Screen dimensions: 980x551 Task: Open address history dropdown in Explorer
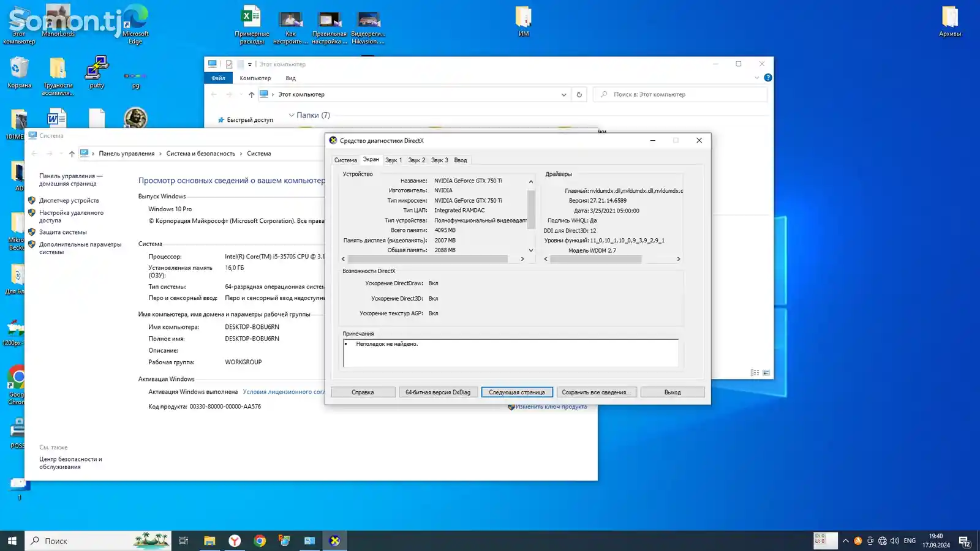(563, 94)
